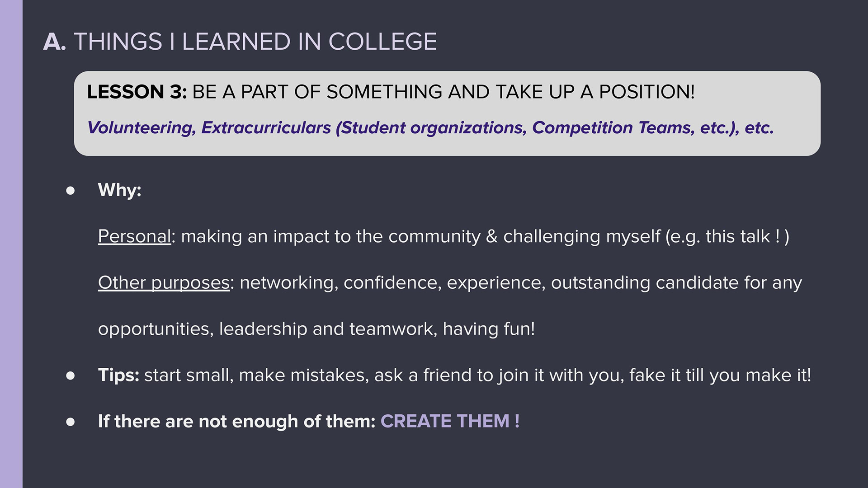Click the purple 'CREATE THEM !' text
This screenshot has height=488, width=868.
(x=450, y=421)
